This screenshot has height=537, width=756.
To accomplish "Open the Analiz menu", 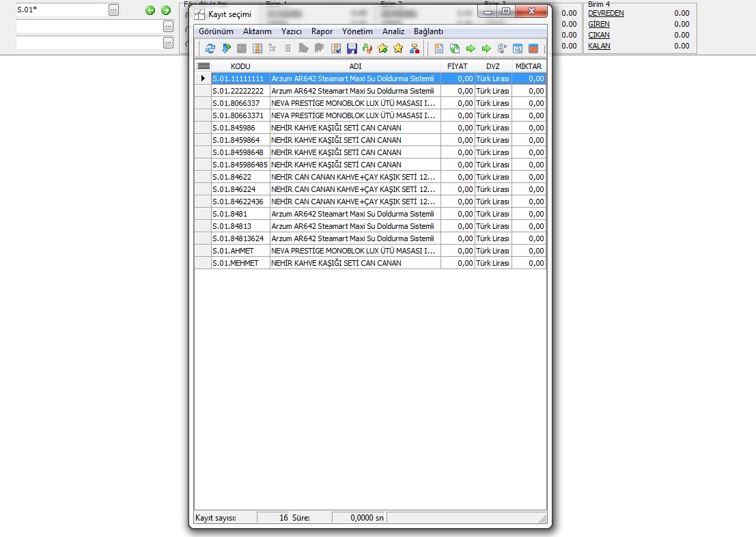I will point(393,31).
